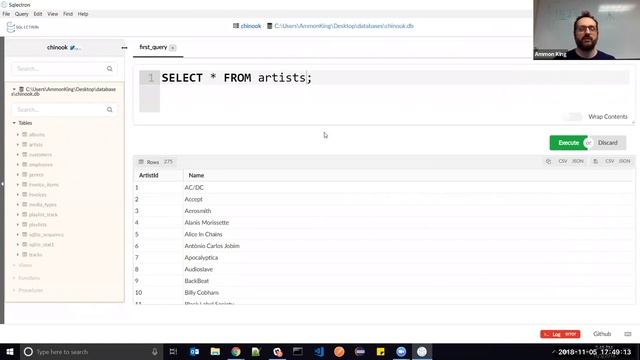The height and width of the screenshot is (360, 640).
Task: Open the File menu
Action: coord(6,14)
